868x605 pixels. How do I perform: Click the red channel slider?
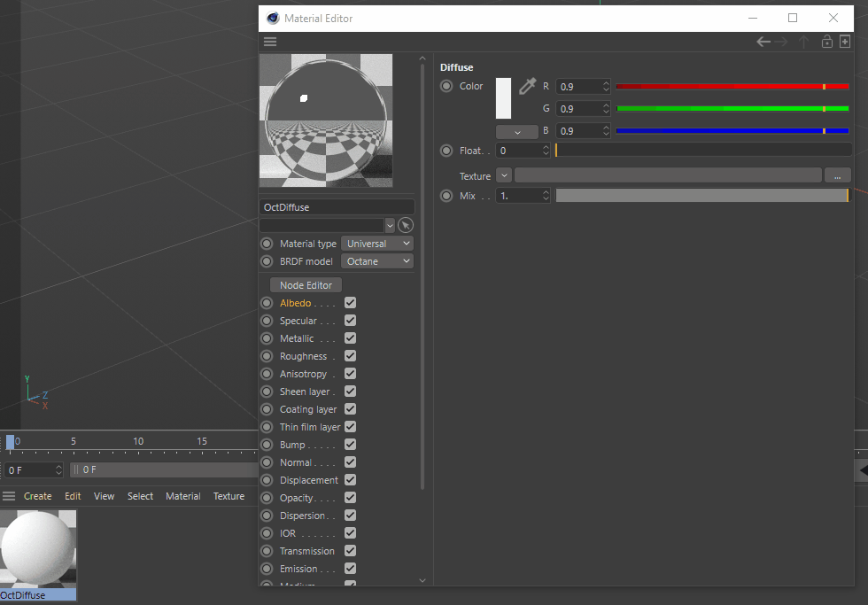[732, 86]
